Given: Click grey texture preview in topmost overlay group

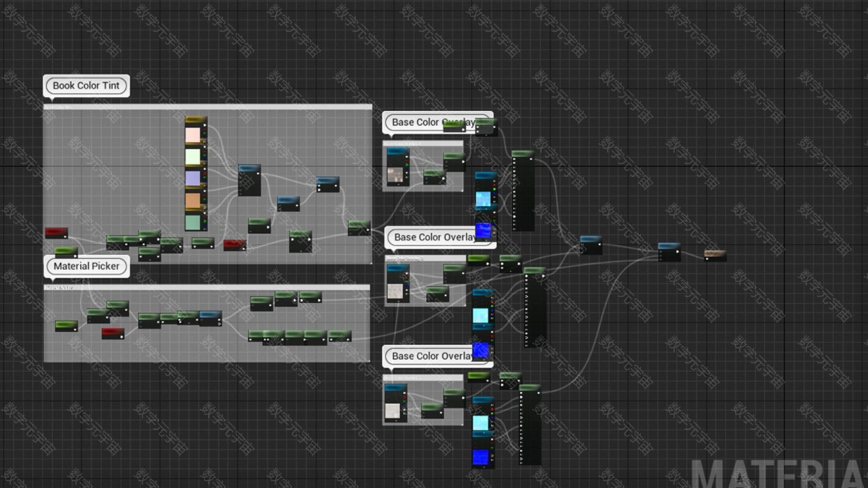Looking at the screenshot, I should (x=395, y=176).
